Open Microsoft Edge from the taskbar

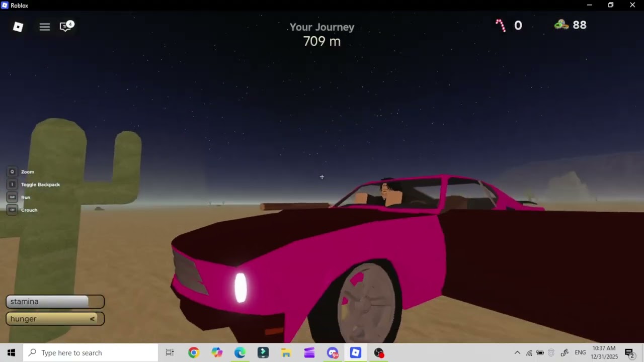tap(240, 353)
